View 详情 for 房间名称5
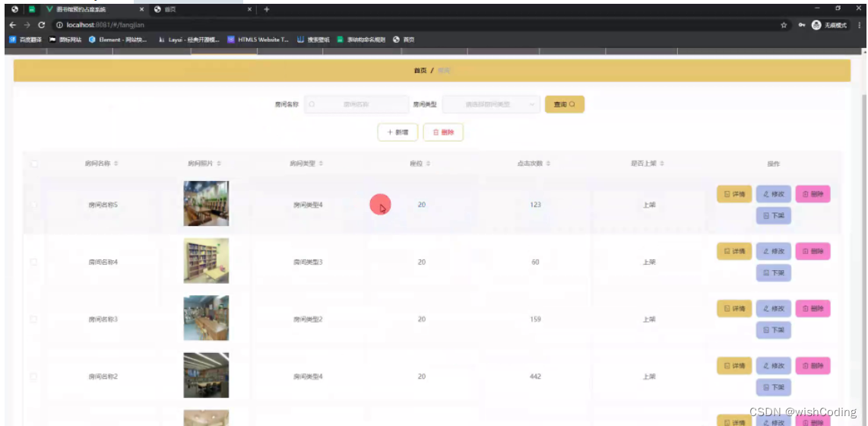 [734, 194]
